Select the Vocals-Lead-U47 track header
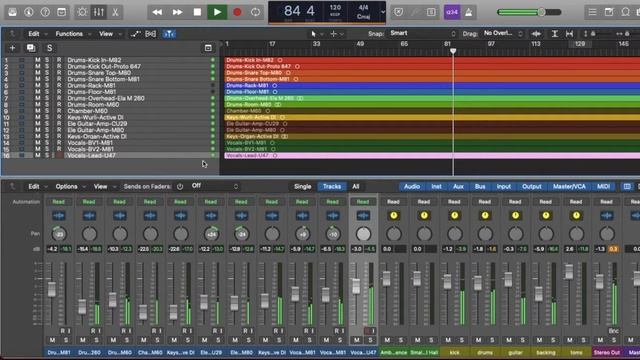Screen dimensions: 640x360 (110, 156)
